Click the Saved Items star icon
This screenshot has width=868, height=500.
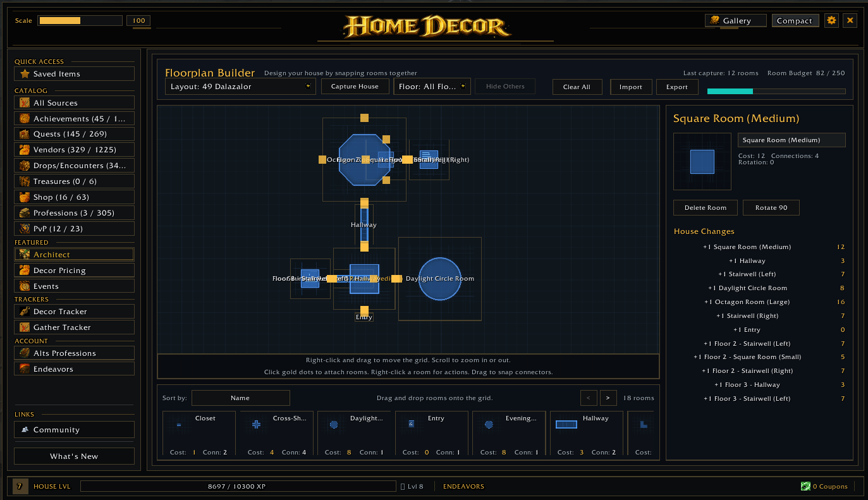click(x=25, y=74)
